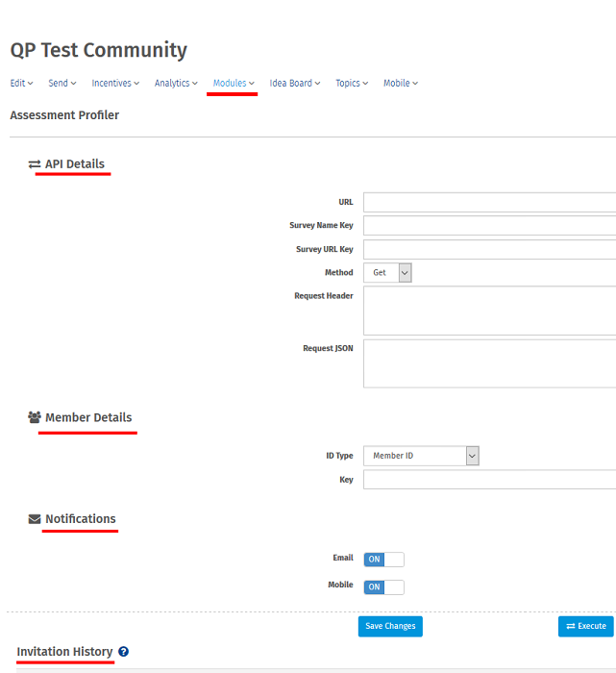Click the URL input field
The height and width of the screenshot is (673, 616).
pyautogui.click(x=489, y=202)
